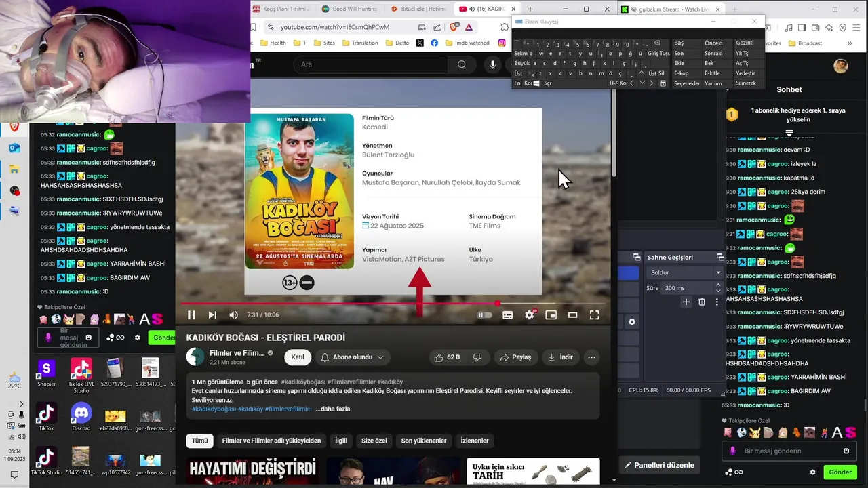This screenshot has width=868, height=488.
Task: Enter fullscreen in YouTube player
Action: 594,314
